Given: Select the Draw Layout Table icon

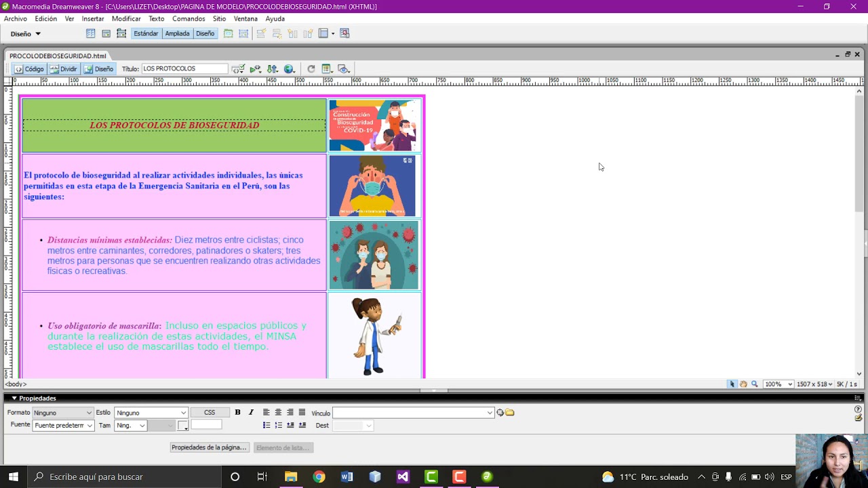Looking at the screenshot, I should [x=229, y=33].
